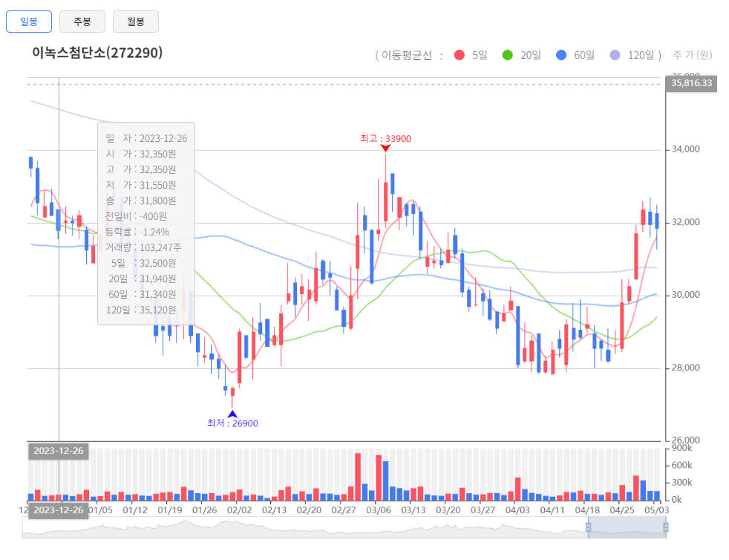Click the shaded selected range in navigator
This screenshot has height=560, width=729.
pos(627,527)
